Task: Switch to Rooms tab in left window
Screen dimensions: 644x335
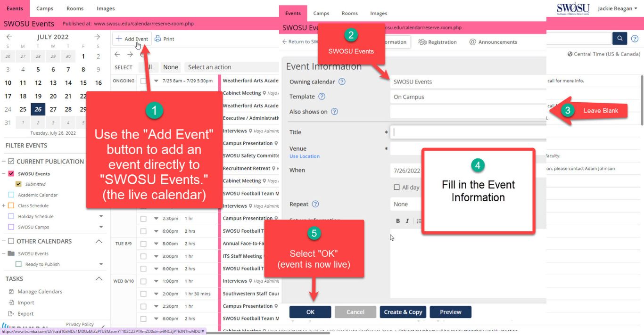Action: pos(74,8)
